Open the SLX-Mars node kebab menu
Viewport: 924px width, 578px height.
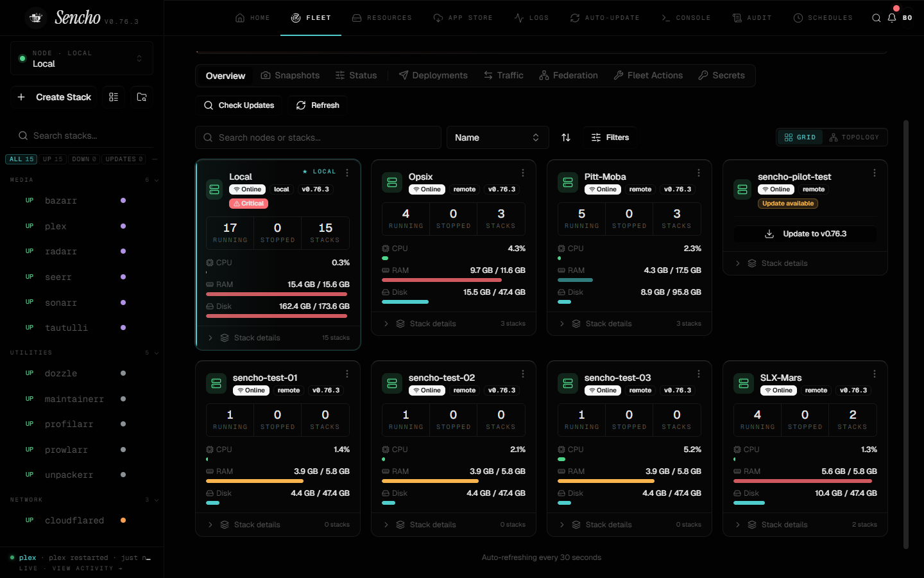point(875,374)
